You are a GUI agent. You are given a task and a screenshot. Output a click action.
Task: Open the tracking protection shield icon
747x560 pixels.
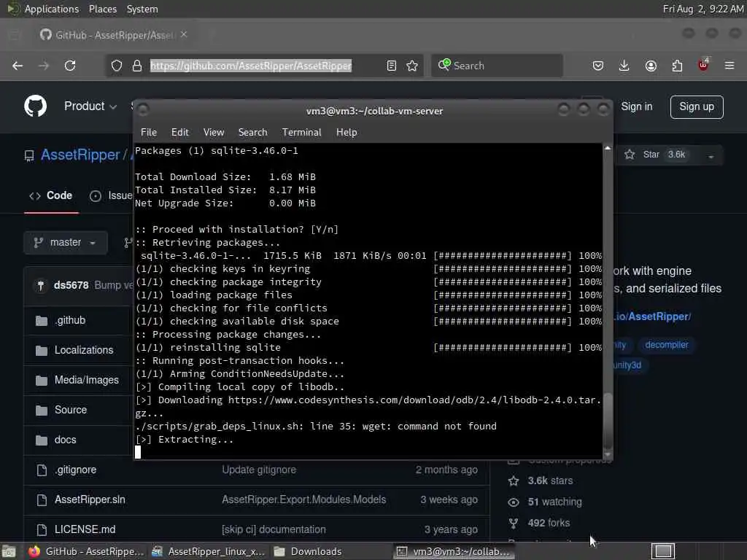click(x=116, y=66)
